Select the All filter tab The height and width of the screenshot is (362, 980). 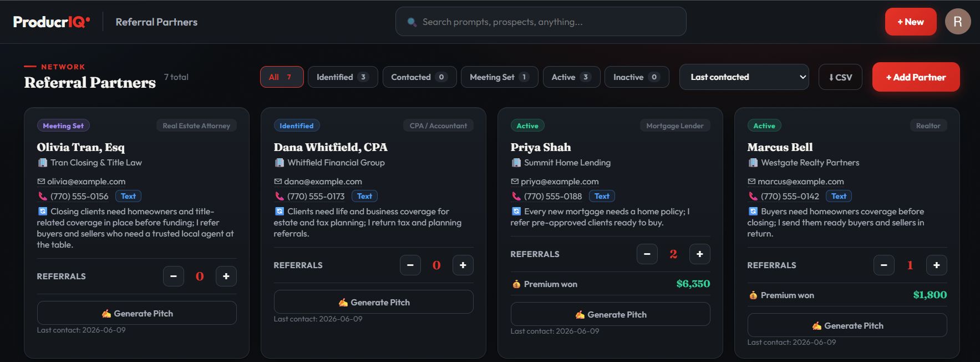click(x=282, y=77)
